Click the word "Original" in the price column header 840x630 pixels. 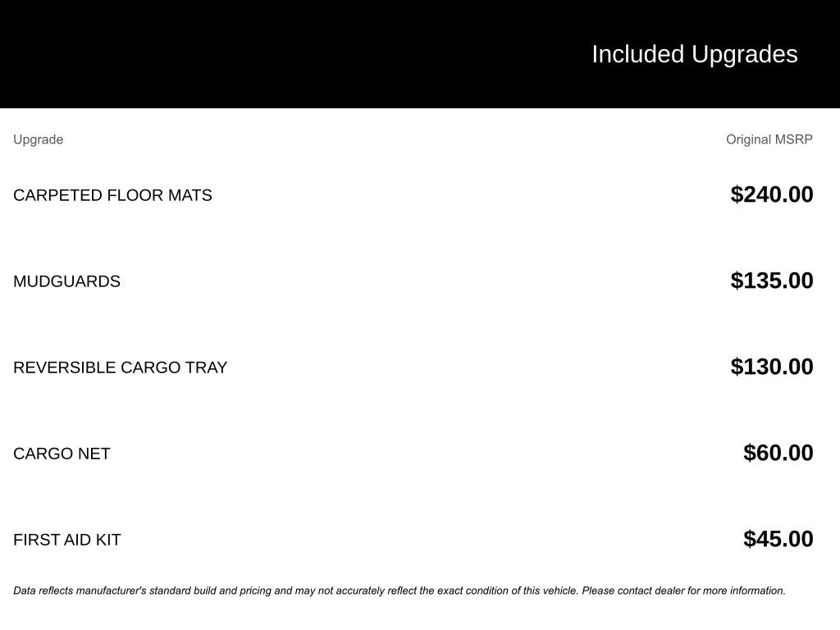tap(749, 139)
